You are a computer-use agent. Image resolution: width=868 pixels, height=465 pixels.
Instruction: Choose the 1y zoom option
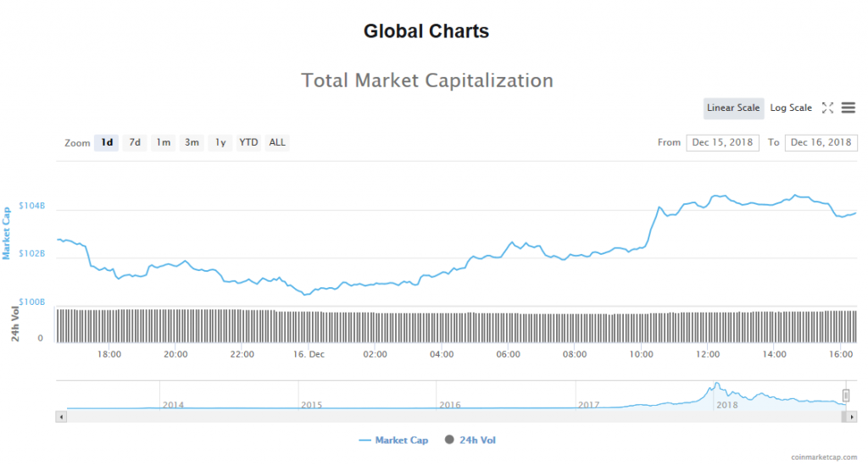220,142
